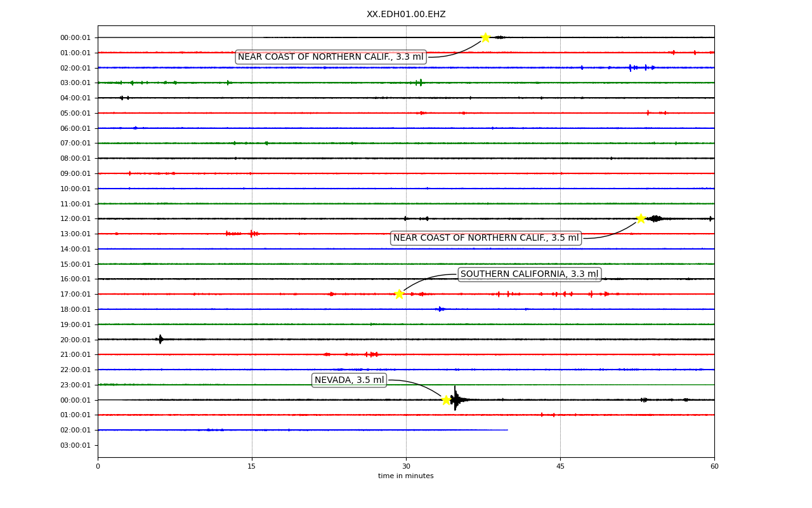Image resolution: width=812 pixels, height=508 pixels.
Task: Click the NEAR COAST OF NORTHERN CALIF., 3.5 ml label
Action: pyautogui.click(x=486, y=238)
